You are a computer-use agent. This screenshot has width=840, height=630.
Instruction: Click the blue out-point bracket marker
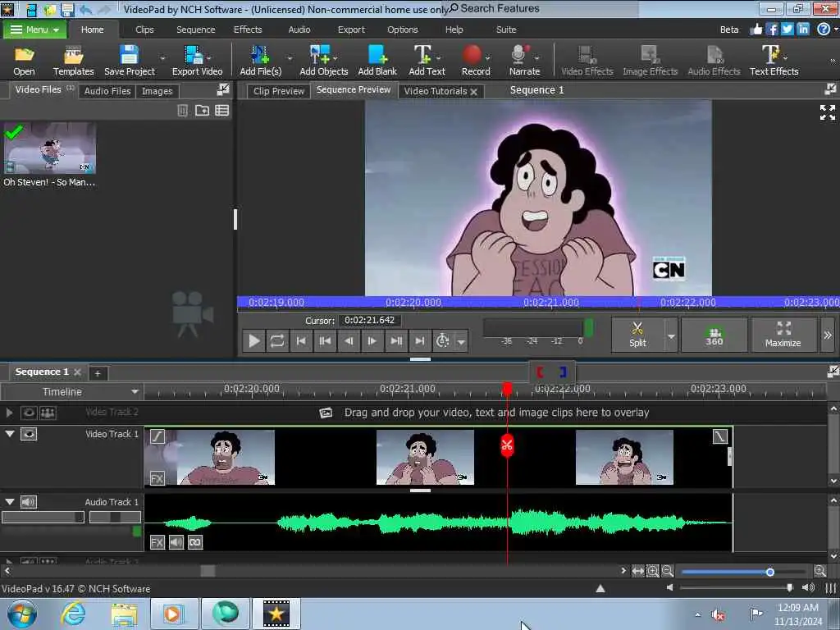(563, 372)
